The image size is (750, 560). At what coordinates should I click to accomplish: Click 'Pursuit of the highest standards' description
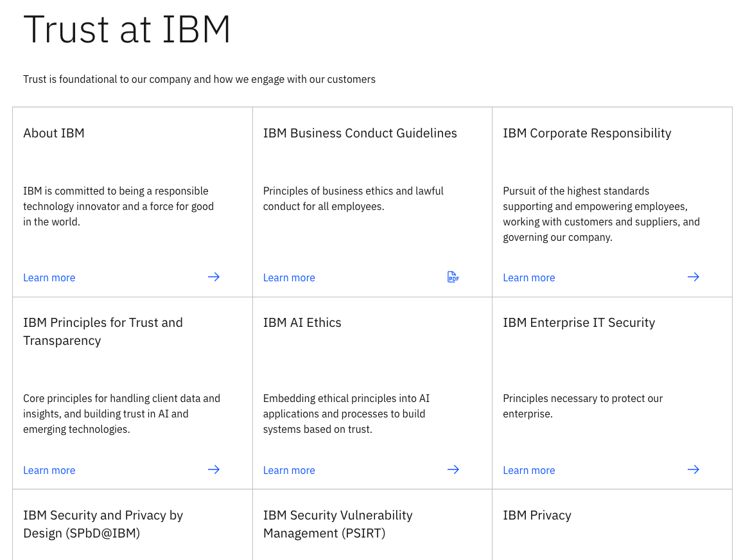click(x=601, y=214)
